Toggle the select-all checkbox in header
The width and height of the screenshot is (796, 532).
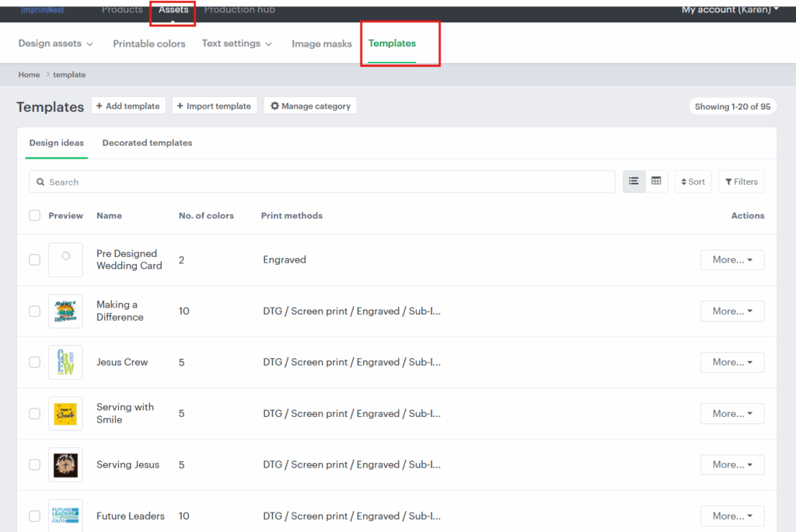[x=34, y=215]
